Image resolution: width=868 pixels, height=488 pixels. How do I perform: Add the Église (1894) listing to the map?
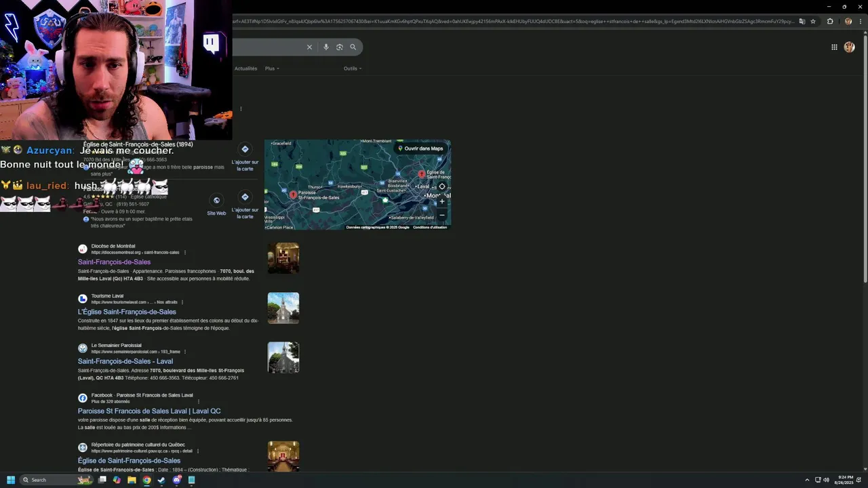(x=245, y=157)
